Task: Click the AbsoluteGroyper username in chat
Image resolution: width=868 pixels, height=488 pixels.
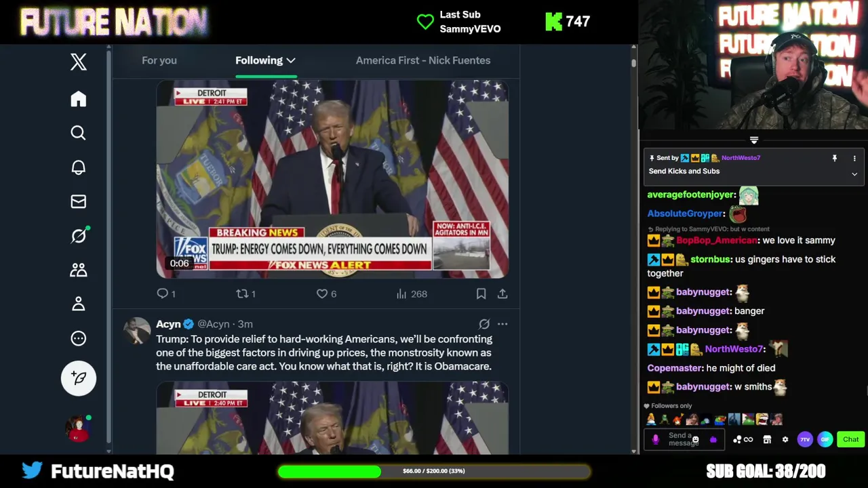Action: point(686,213)
